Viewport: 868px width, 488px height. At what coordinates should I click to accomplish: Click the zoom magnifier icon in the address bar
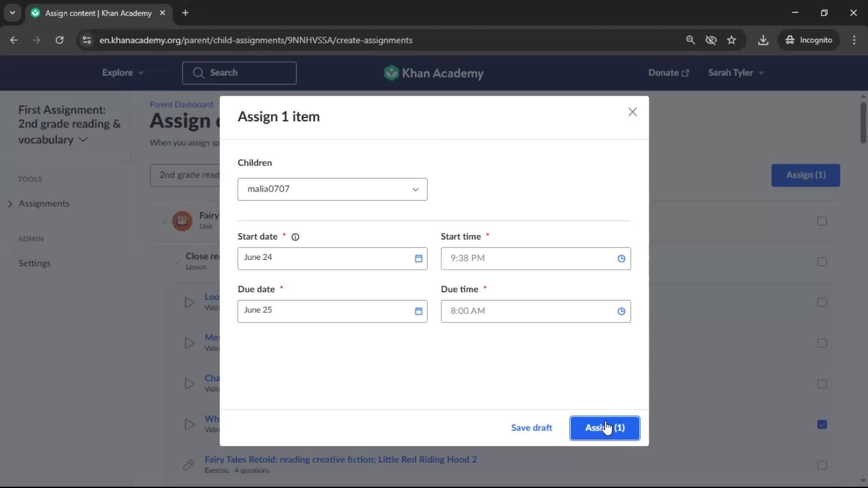coord(690,40)
